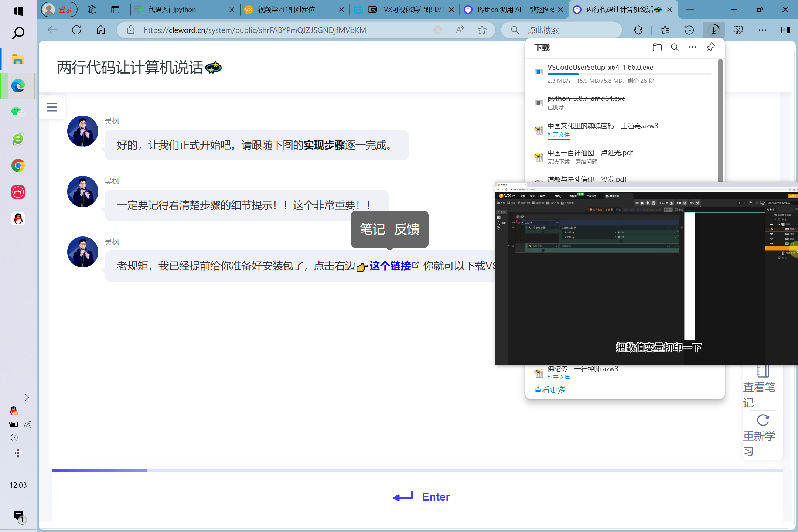Open the network wifi tray icon

coord(28,424)
